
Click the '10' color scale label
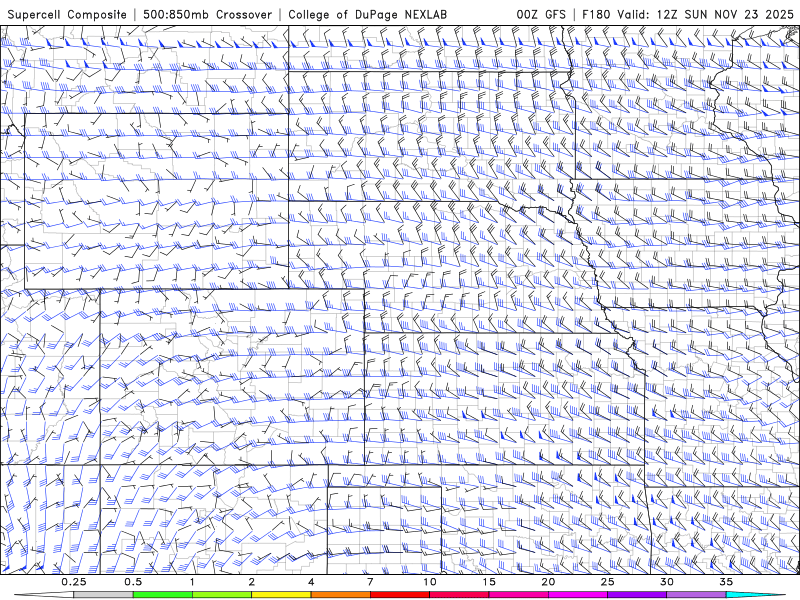click(x=430, y=582)
